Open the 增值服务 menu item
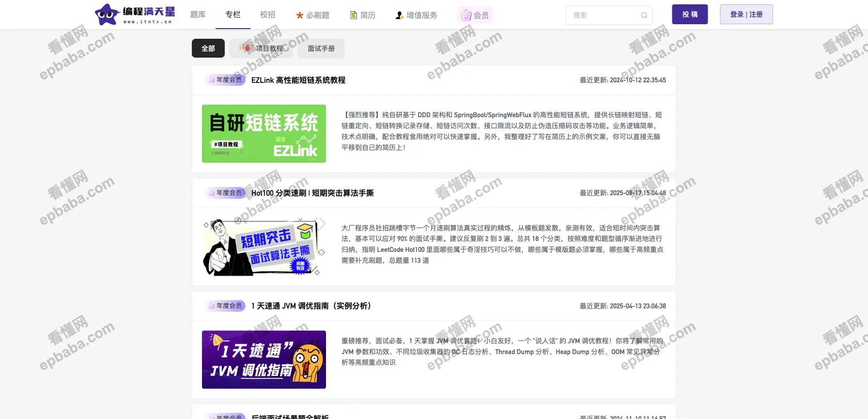 point(416,15)
